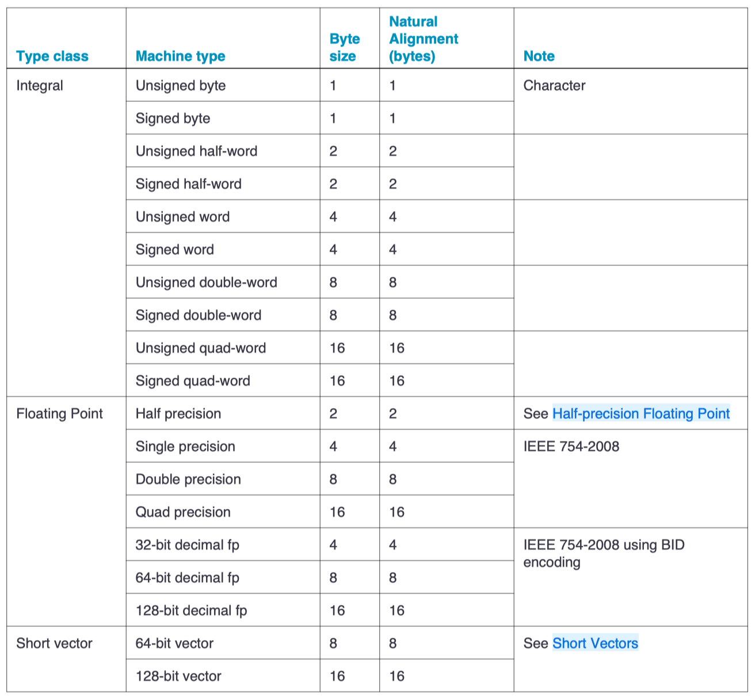Click the Machine type column header
Image resolution: width=755 pixels, height=700 pixels.
[x=180, y=56]
